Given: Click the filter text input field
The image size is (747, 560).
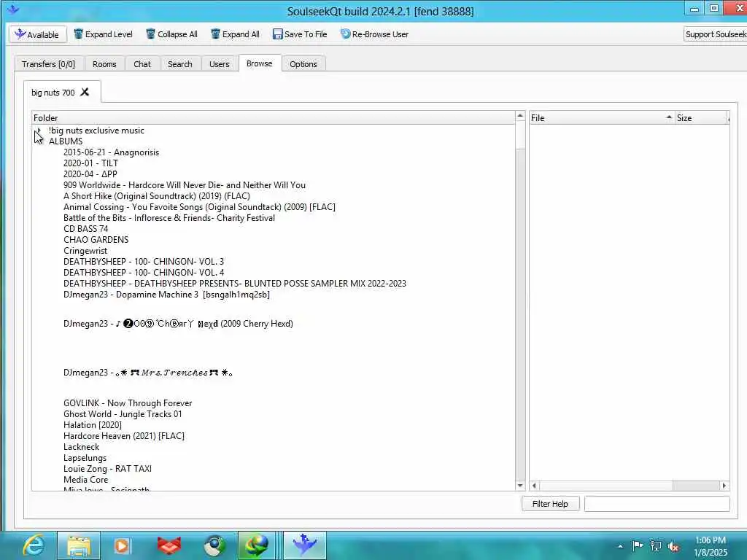Looking at the screenshot, I should [657, 504].
